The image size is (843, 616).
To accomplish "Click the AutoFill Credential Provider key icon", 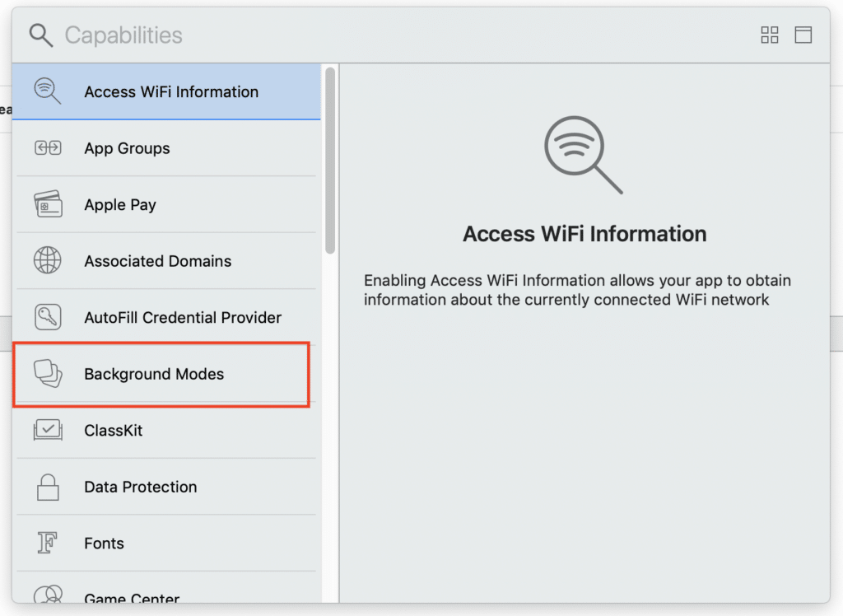I will (x=48, y=317).
